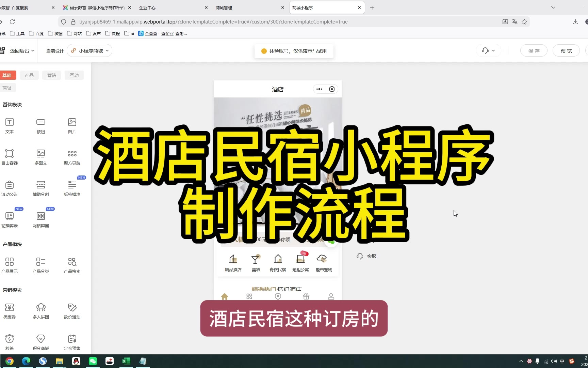The height and width of the screenshot is (368, 588).
Task: Add the 秒杀 flash sale module
Action: [10, 342]
